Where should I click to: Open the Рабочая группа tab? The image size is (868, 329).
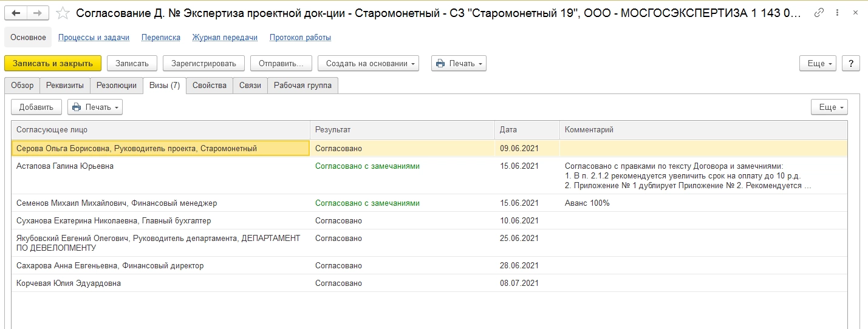tap(302, 86)
